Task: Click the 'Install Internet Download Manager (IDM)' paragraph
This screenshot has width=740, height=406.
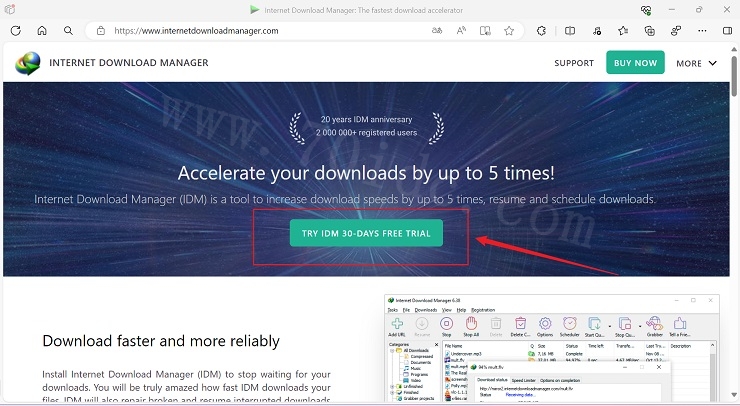Action: [x=186, y=387]
